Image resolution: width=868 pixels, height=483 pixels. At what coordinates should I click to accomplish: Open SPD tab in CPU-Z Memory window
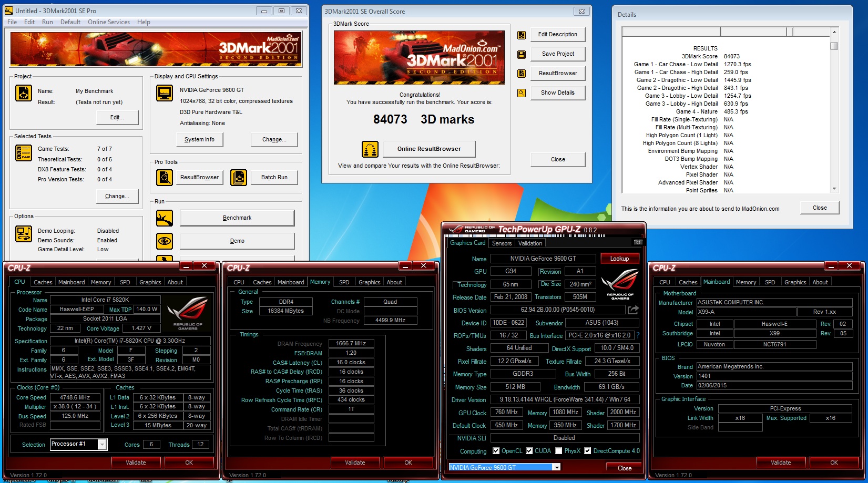(x=344, y=282)
